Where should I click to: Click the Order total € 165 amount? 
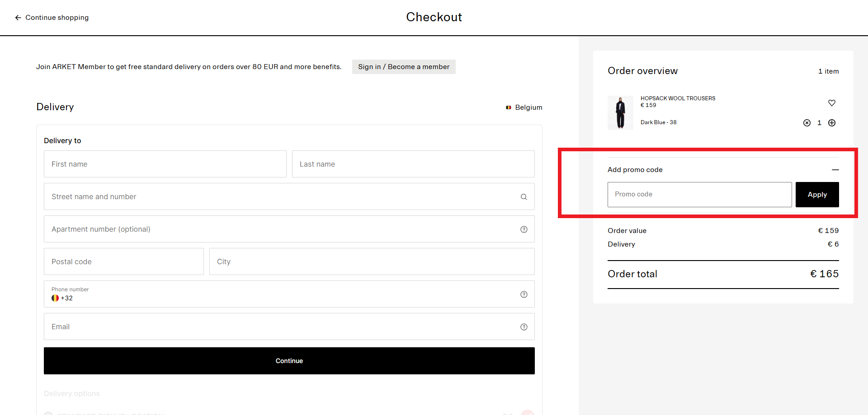click(x=825, y=274)
